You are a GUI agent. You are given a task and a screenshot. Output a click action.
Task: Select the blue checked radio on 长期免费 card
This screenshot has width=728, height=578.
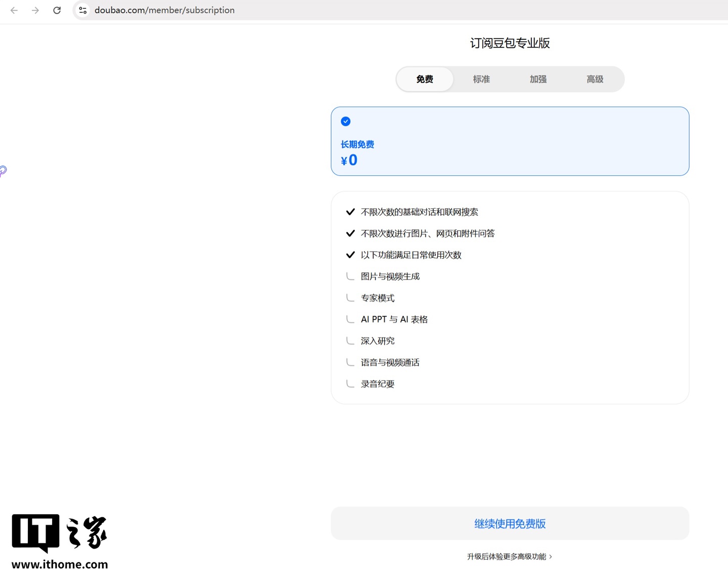click(346, 121)
